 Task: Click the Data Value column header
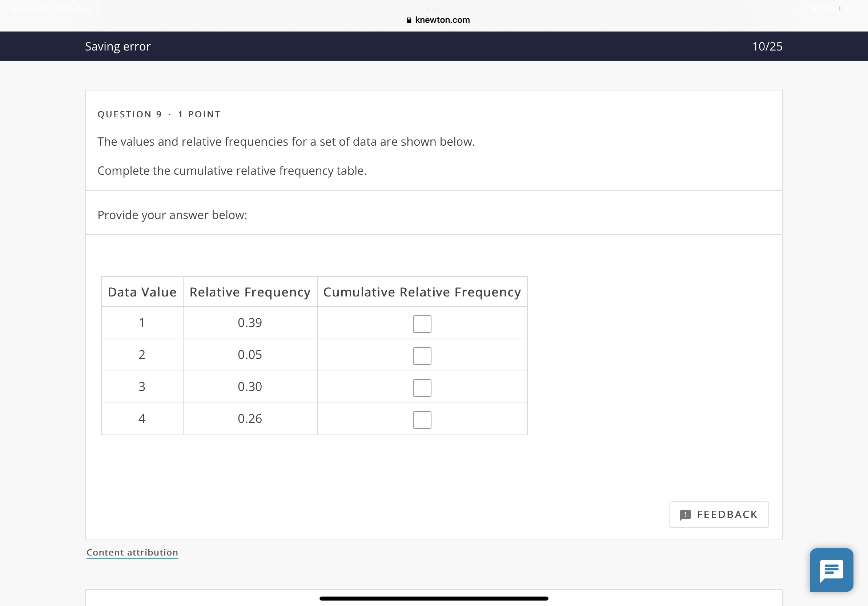point(142,292)
